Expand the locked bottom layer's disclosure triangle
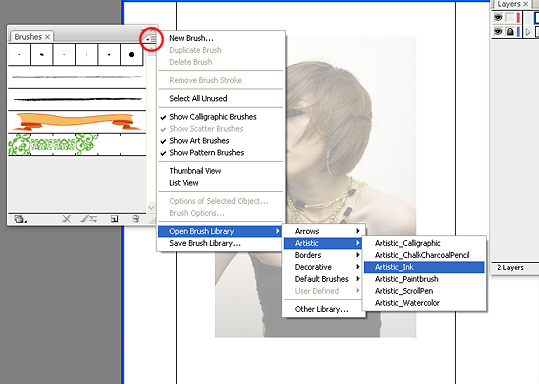539x384 pixels. tap(528, 32)
